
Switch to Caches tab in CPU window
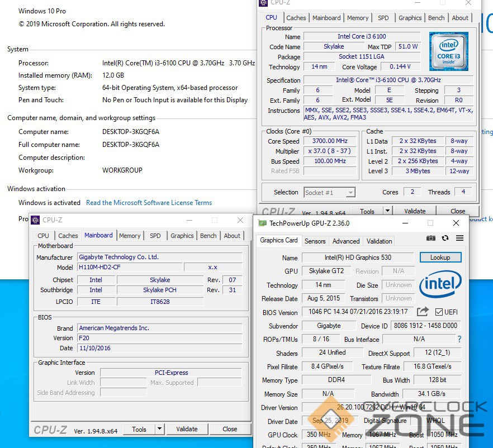coord(296,18)
